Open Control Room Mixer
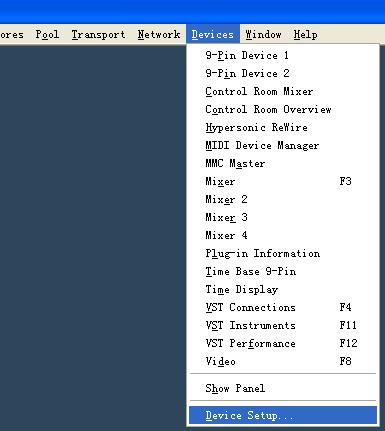Screen dimensions: 385x431 pos(283,91)
